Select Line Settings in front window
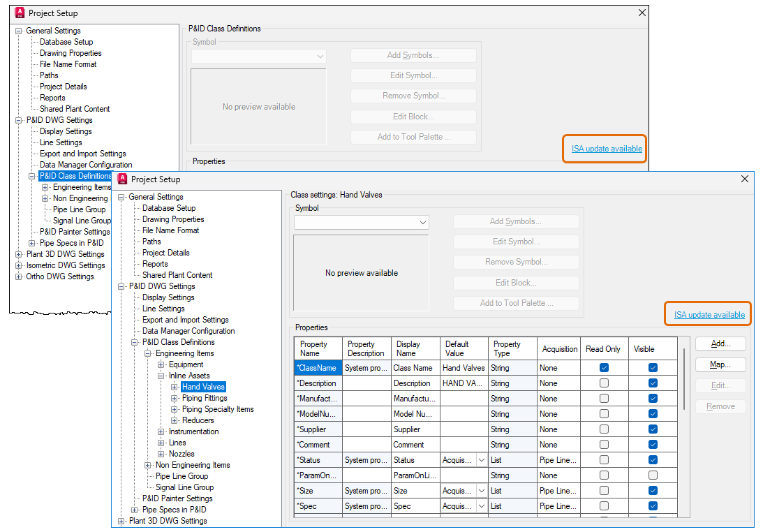The image size is (763, 532). click(x=163, y=309)
